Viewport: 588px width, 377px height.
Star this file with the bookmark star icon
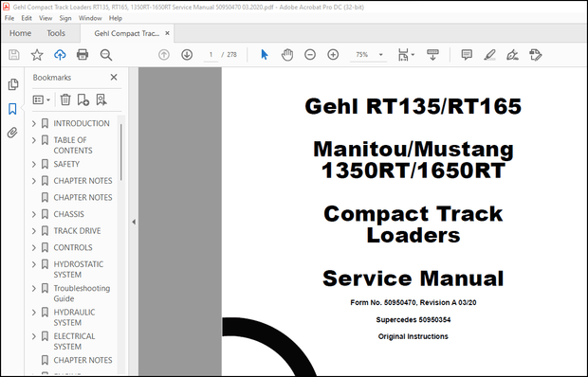[x=37, y=55]
